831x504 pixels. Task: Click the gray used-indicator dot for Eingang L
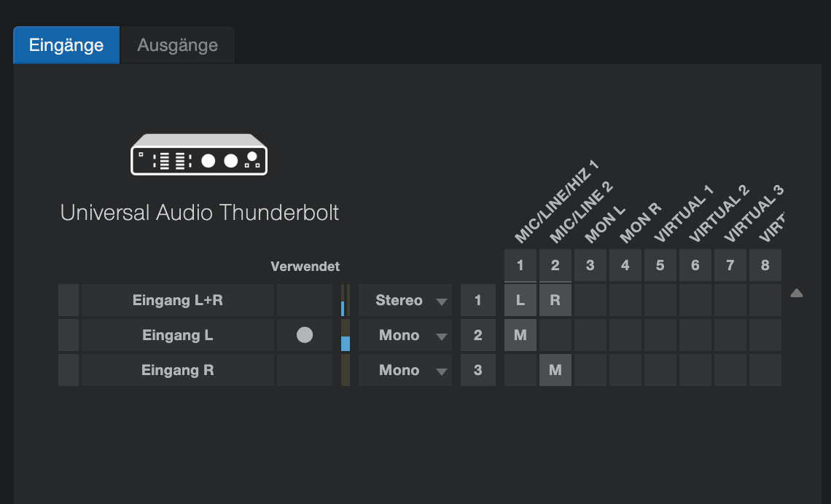[304, 335]
